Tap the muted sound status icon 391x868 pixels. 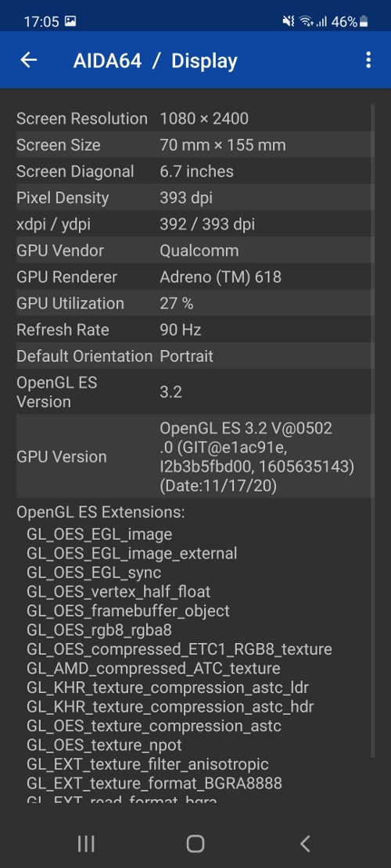click(289, 22)
